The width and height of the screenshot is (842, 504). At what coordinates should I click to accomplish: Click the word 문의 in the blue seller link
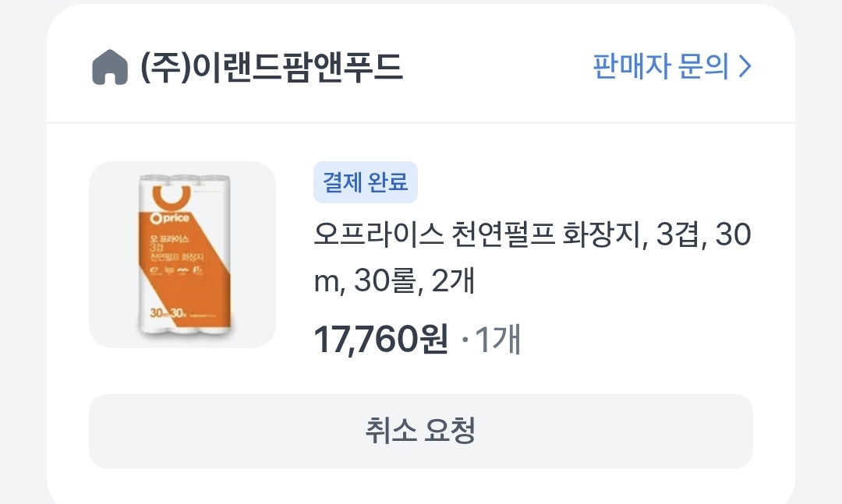(x=703, y=66)
